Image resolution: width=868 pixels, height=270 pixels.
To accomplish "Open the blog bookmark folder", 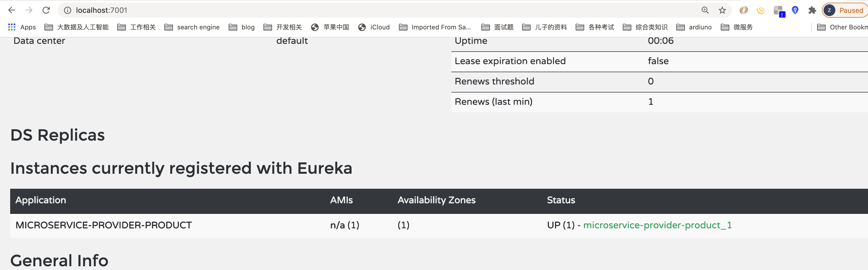I will [241, 27].
